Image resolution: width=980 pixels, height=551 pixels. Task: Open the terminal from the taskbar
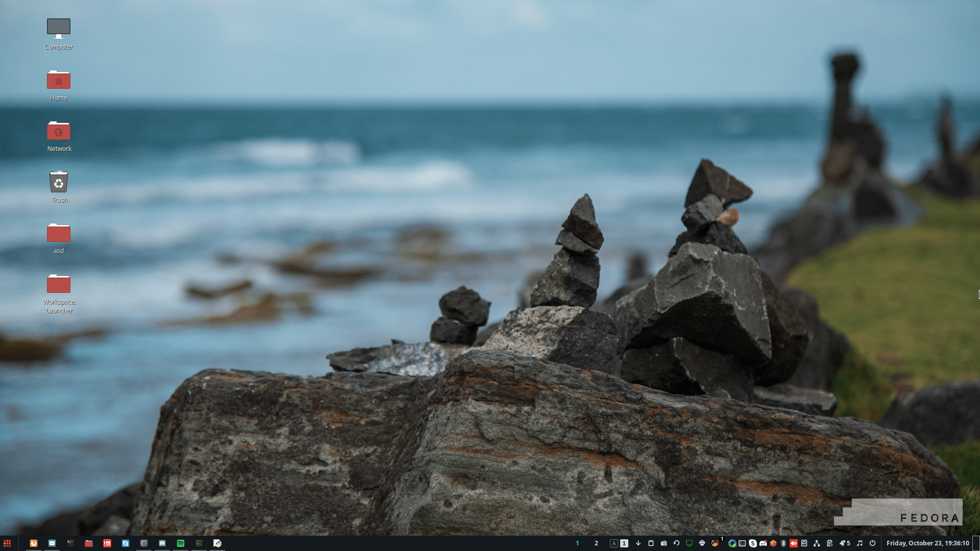70,543
